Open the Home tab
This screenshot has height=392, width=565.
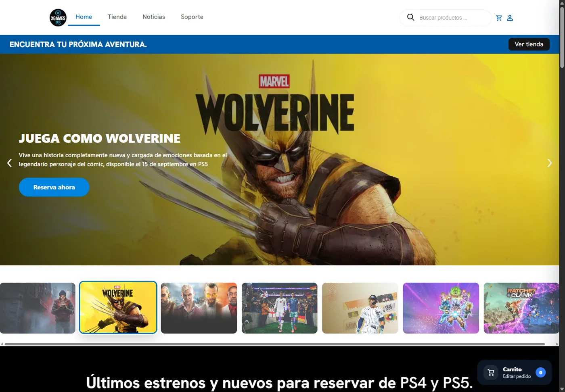[84, 17]
